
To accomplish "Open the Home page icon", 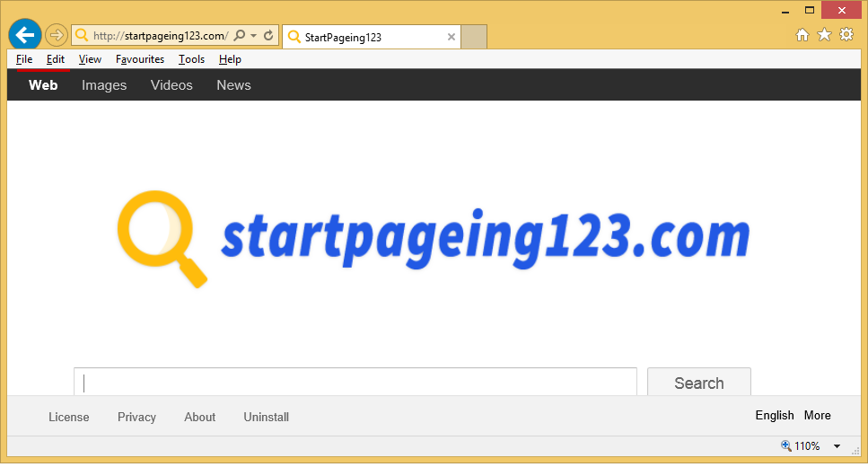I will tap(802, 35).
